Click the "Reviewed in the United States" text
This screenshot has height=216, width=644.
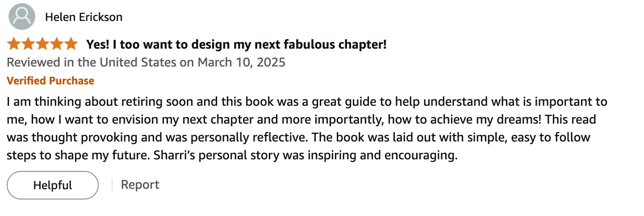click(92, 62)
